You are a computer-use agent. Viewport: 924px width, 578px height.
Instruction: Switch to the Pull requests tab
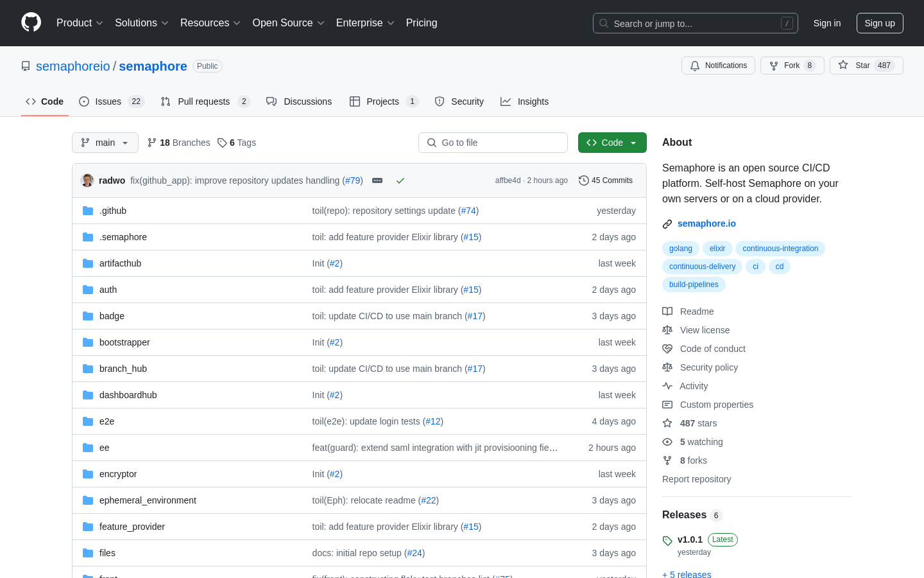click(x=205, y=101)
